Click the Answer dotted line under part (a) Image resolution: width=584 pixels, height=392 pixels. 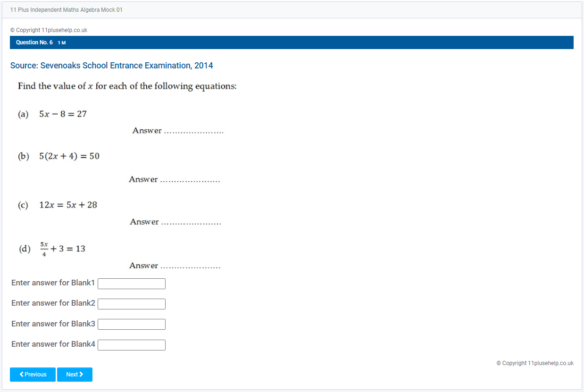pos(193,132)
